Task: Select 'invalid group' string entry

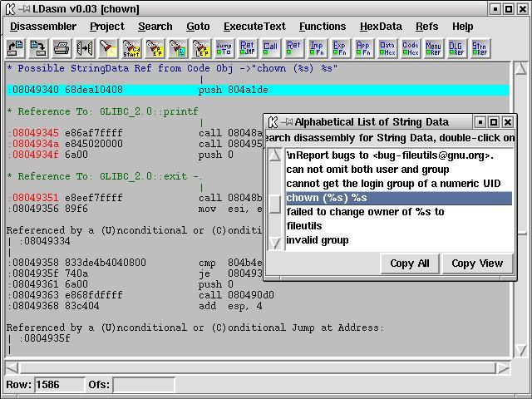Action: point(399,240)
